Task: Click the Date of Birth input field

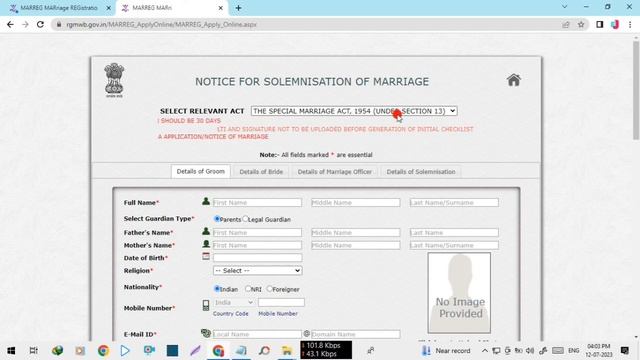Action: click(x=258, y=258)
